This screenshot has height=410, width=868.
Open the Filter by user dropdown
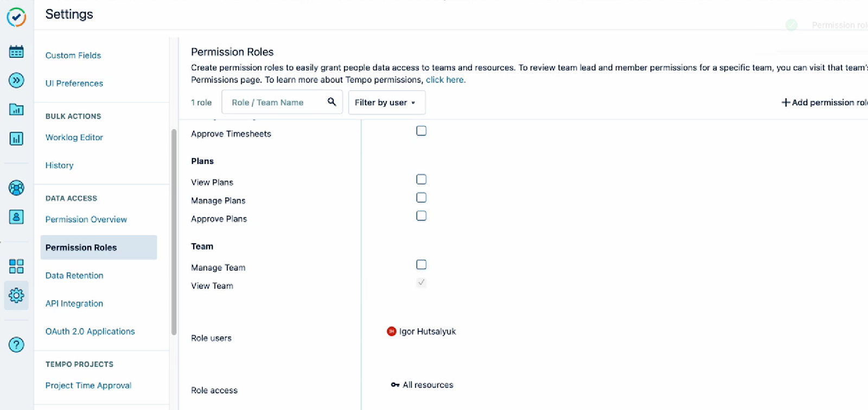coord(386,102)
